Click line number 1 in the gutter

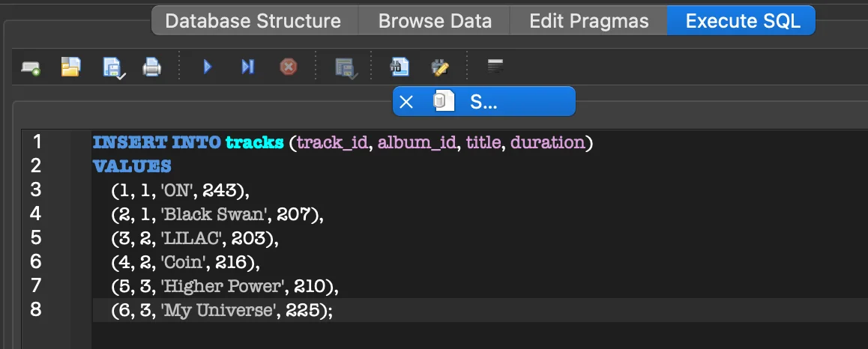(x=37, y=142)
